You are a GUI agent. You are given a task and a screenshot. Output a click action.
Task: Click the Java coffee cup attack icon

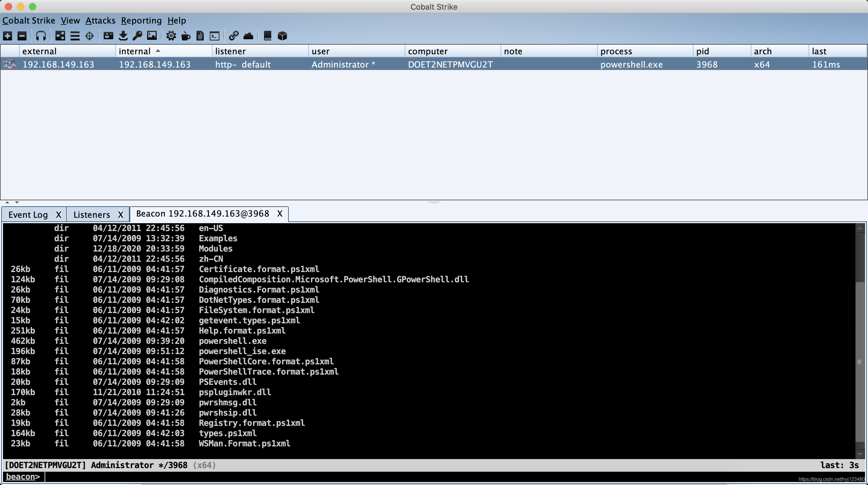coord(186,36)
